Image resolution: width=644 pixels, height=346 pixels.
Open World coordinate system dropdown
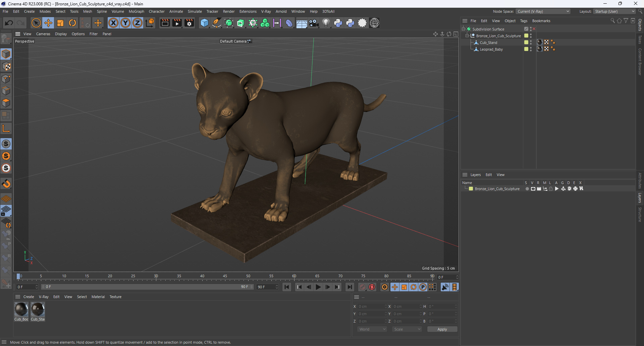point(372,329)
